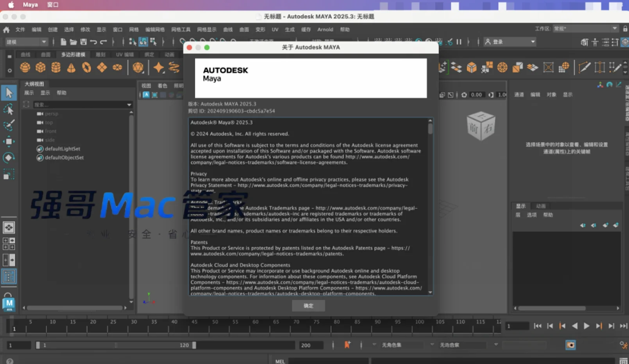Screen dimensions: 629x364
Task: Click the 确定 button in About dialog
Action: point(308,306)
